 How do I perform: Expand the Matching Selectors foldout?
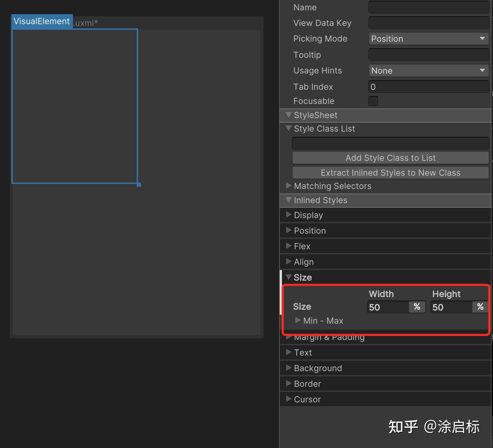(x=289, y=185)
